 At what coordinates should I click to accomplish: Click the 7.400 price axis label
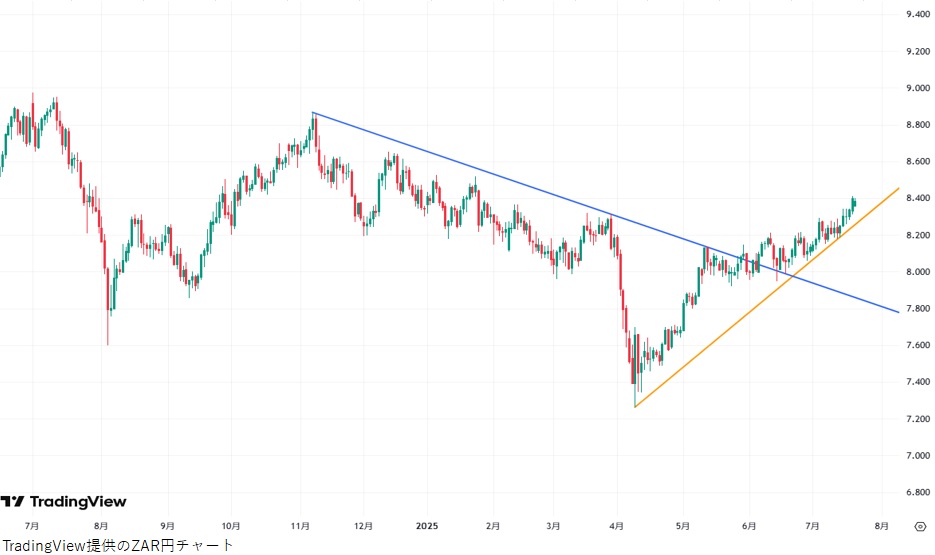coord(918,382)
